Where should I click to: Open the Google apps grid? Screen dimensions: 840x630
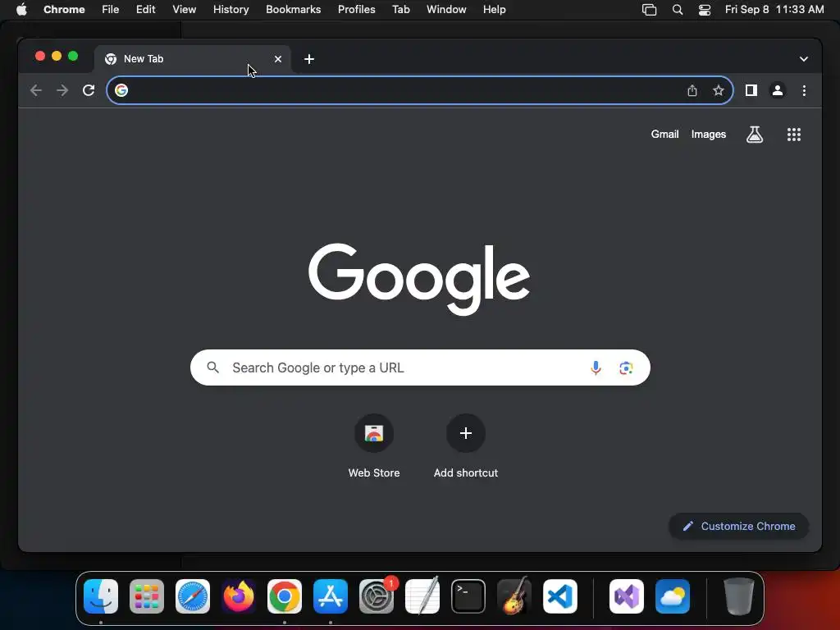click(793, 135)
